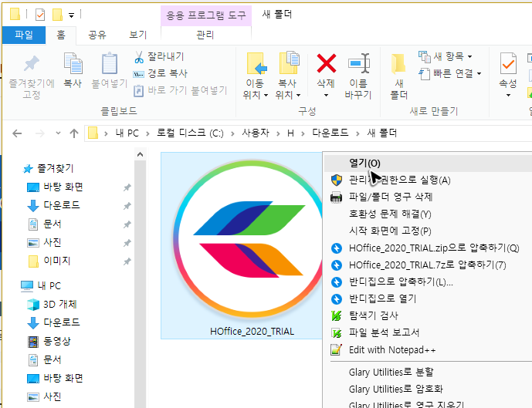The width and height of the screenshot is (532, 408).
Task: Choose 탐색기 검사 menu entry
Action: click(x=429, y=315)
